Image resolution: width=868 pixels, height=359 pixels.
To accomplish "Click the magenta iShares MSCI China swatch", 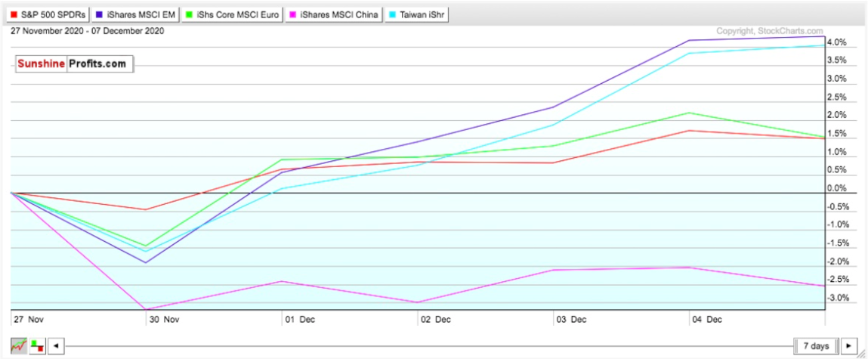I will pyautogui.click(x=294, y=15).
